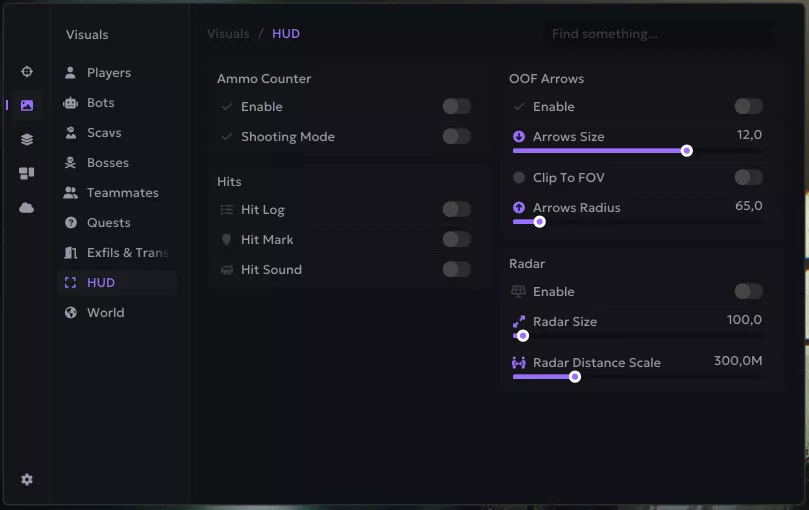This screenshot has height=510, width=809.
Task: Turn on the Radar Enable switch
Action: tap(748, 292)
